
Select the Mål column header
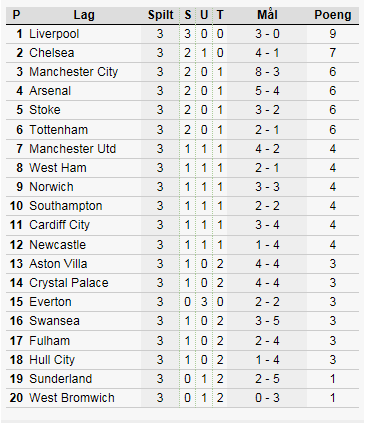(267, 15)
